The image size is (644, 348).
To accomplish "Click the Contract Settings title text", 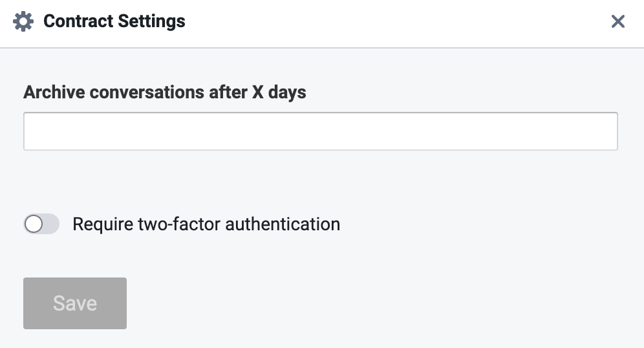I will coord(114,21).
